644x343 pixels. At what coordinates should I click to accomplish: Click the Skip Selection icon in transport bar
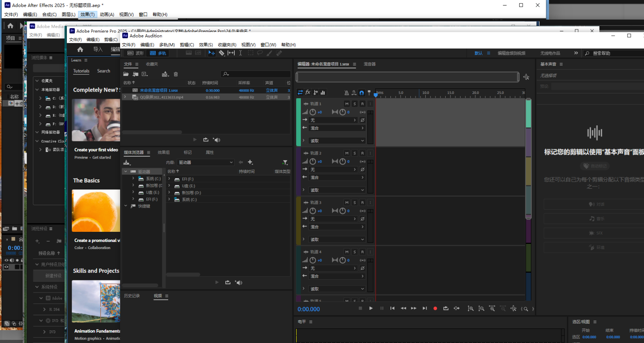[x=457, y=309]
